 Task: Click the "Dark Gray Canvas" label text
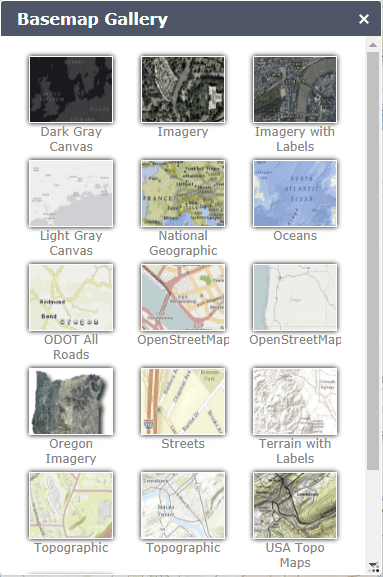click(x=71, y=139)
